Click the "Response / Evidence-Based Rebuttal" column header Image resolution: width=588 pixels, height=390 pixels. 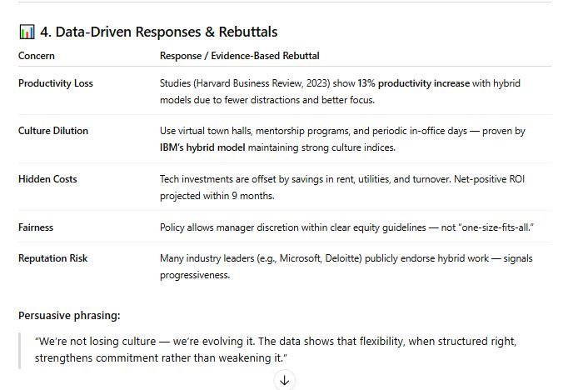239,56
